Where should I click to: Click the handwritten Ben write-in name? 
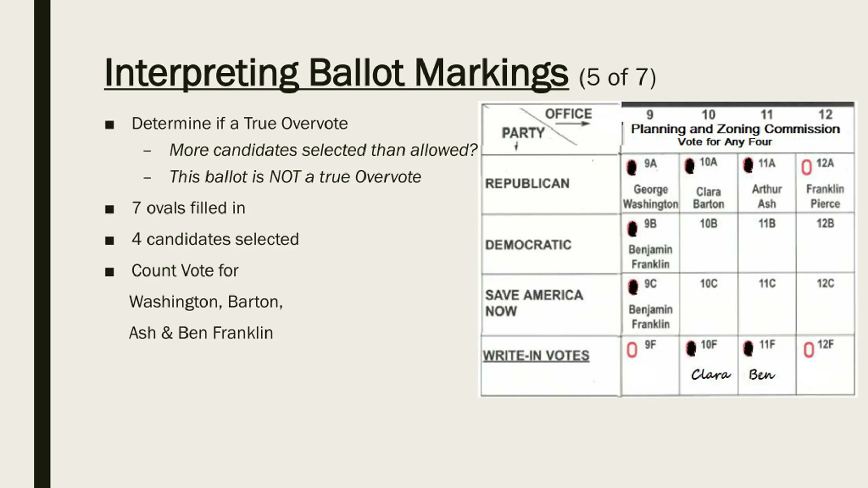click(762, 375)
